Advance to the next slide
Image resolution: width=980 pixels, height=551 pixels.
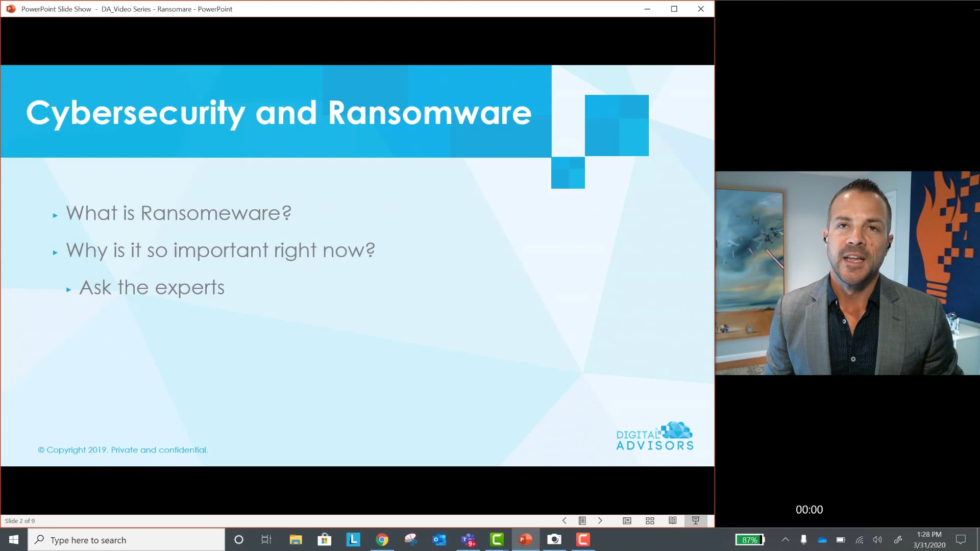pyautogui.click(x=600, y=520)
